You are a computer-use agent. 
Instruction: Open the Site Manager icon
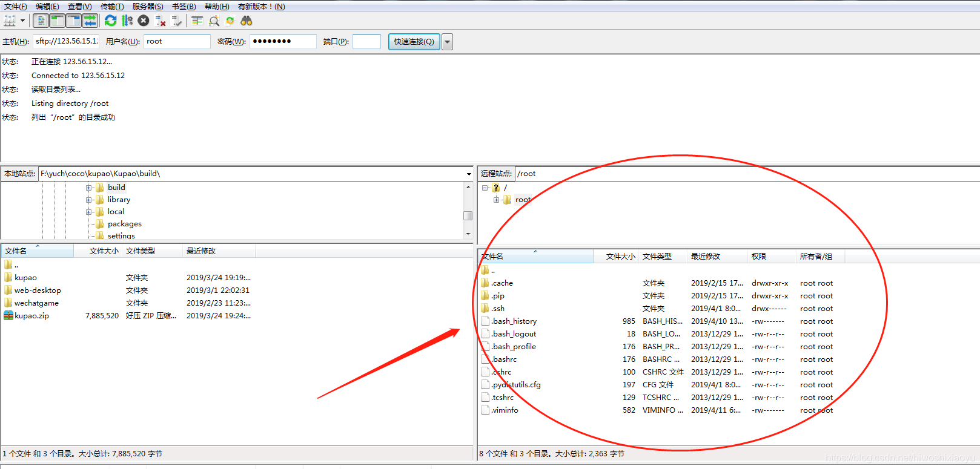click(10, 21)
